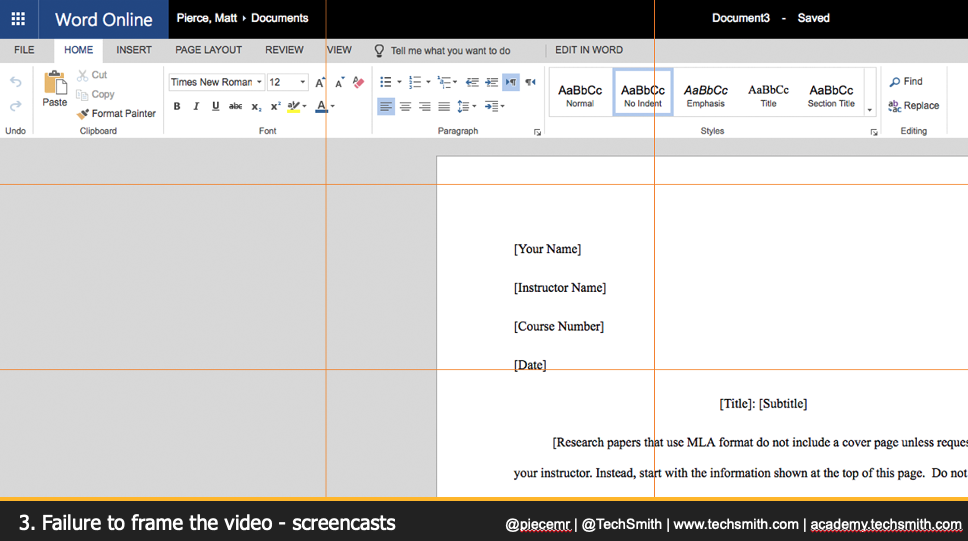The width and height of the screenshot is (968, 541).
Task: Apply the Section Title style
Action: click(x=831, y=93)
